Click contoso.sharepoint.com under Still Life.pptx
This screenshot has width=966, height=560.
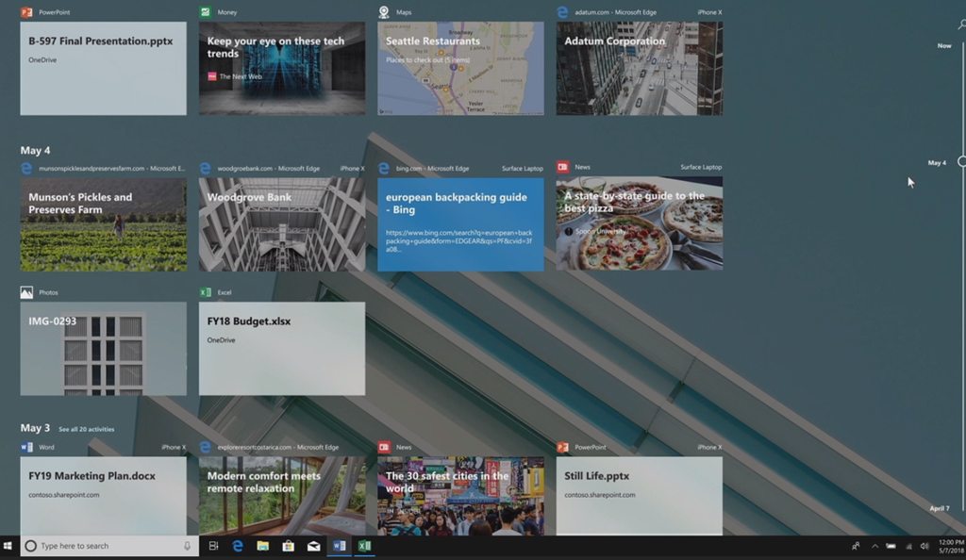(599, 495)
